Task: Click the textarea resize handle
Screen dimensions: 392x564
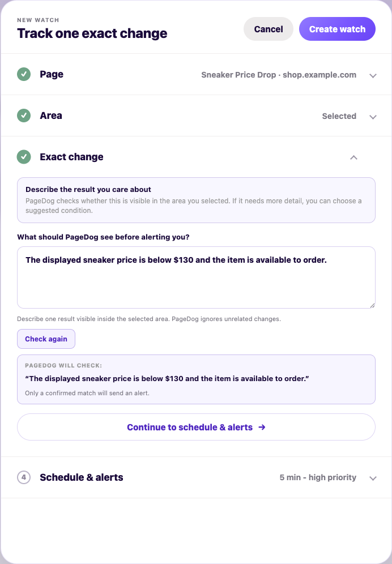Action: pyautogui.click(x=372, y=305)
